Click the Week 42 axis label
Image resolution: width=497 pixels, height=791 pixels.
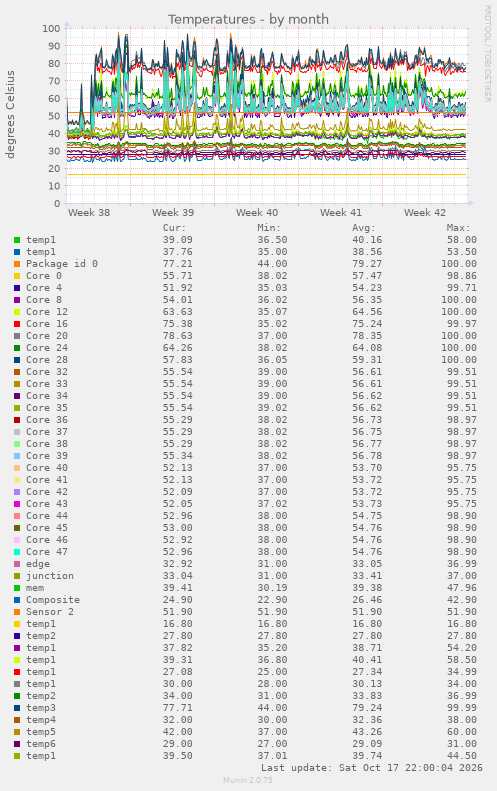pos(425,212)
